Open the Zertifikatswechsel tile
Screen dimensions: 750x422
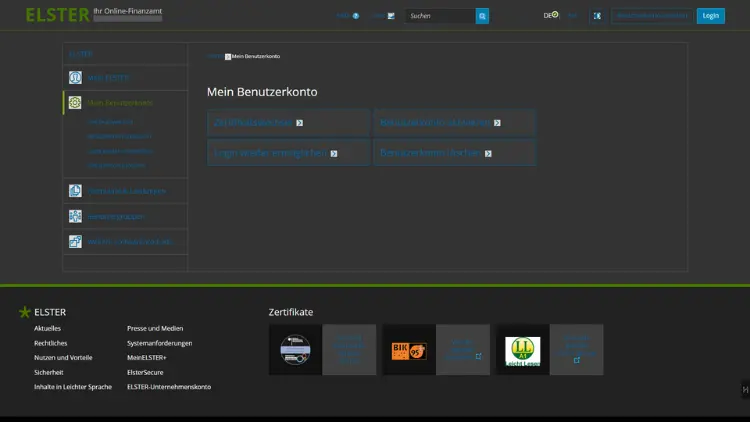pyautogui.click(x=288, y=122)
